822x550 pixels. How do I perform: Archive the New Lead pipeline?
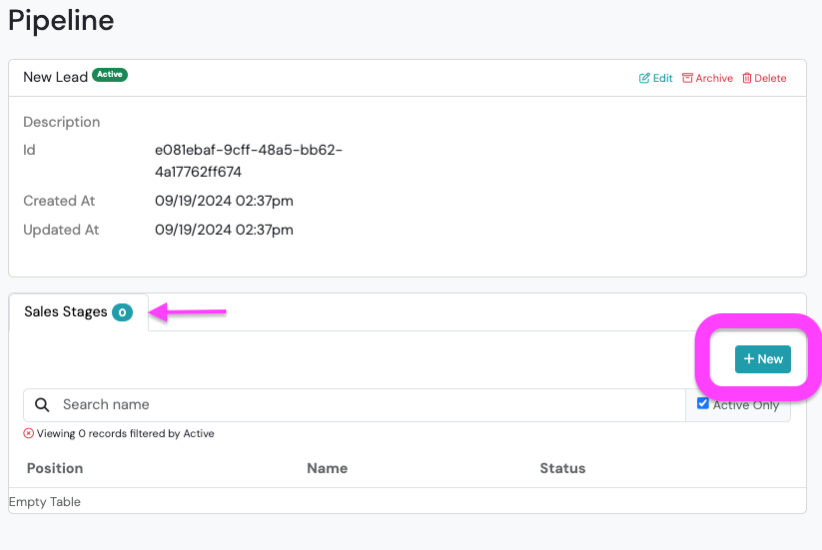pyautogui.click(x=707, y=78)
